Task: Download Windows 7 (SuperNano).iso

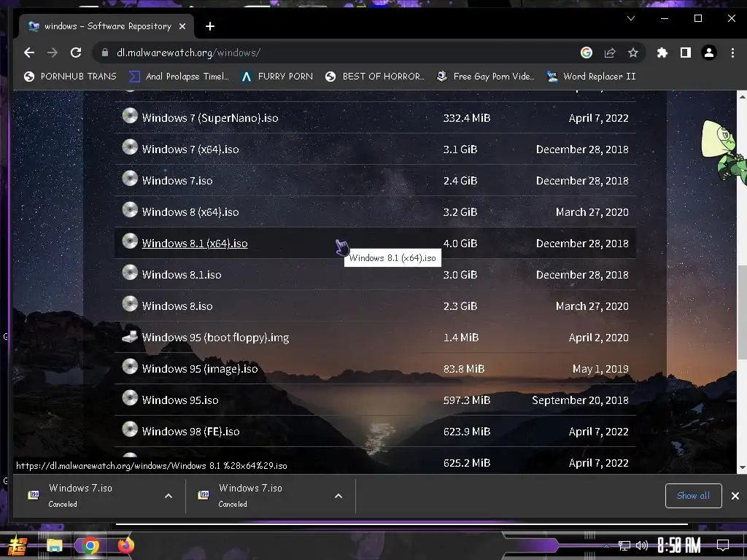Action: click(x=210, y=118)
